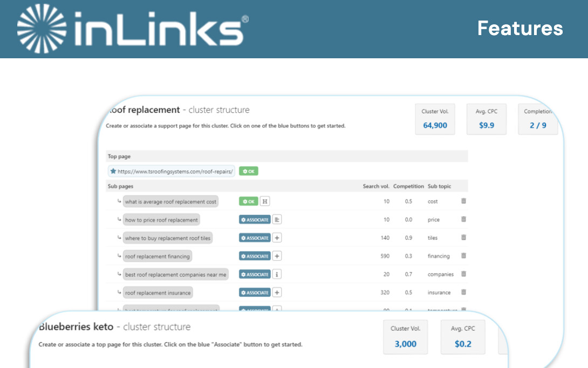Associate a page with how to price roof replacement
This screenshot has width=588, height=368.
(255, 220)
